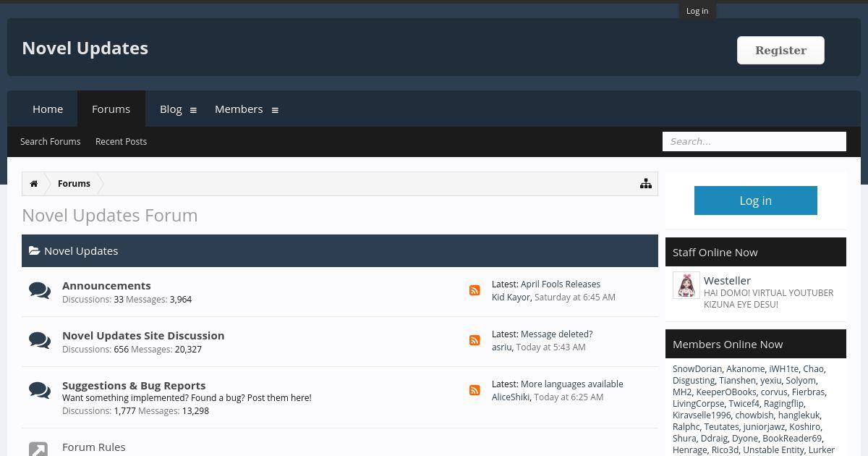Open member BookReader69's profile
The width and height of the screenshot is (868, 456).
[792, 438]
